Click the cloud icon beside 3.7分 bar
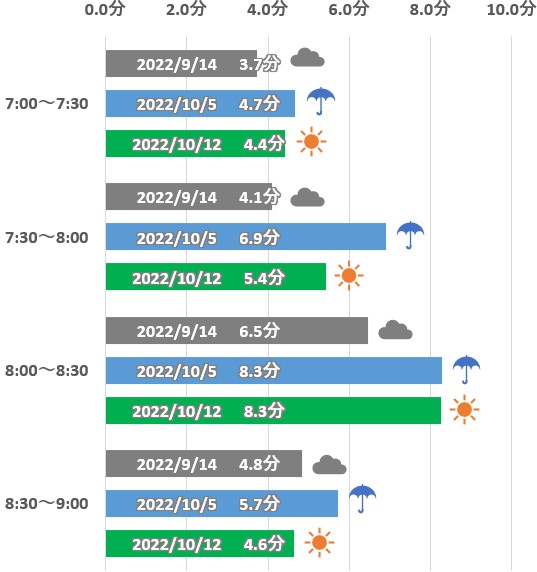The height and width of the screenshot is (572, 537). click(307, 58)
